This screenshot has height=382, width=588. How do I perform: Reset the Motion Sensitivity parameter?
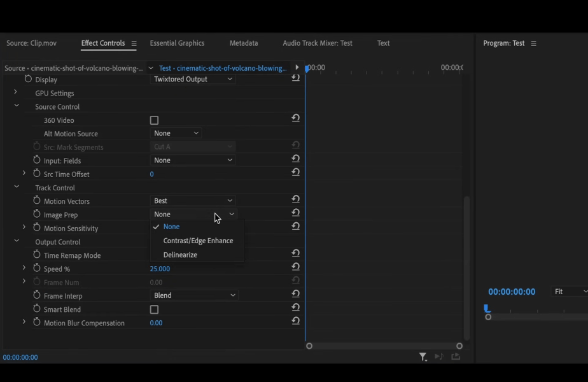295,226
